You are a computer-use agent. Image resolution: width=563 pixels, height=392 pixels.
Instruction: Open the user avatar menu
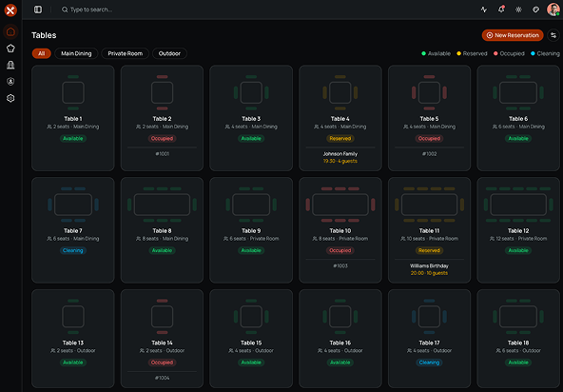click(553, 10)
